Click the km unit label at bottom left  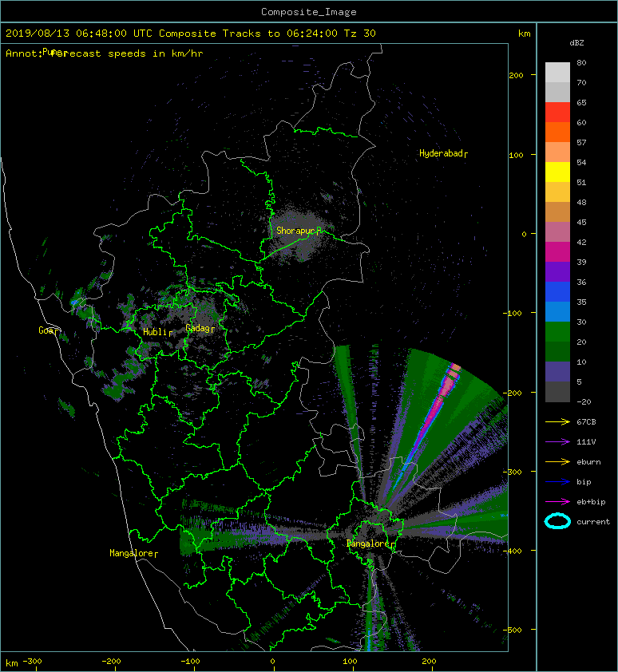coord(12,663)
